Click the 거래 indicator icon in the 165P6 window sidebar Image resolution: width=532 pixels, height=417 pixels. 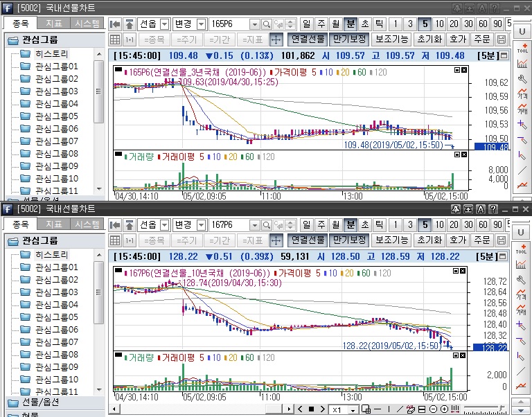(522, 109)
